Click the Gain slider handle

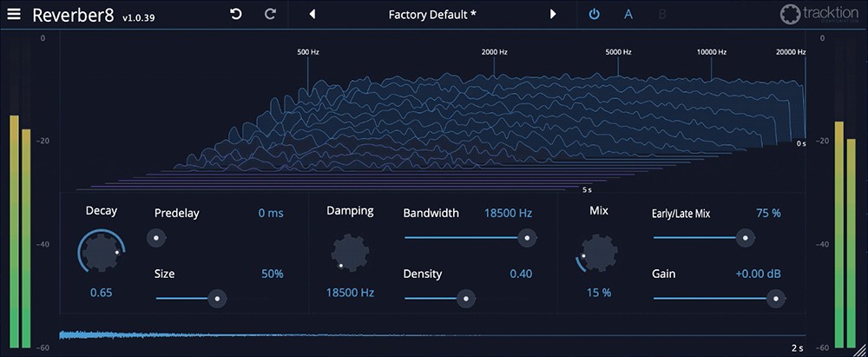pyautogui.click(x=773, y=298)
